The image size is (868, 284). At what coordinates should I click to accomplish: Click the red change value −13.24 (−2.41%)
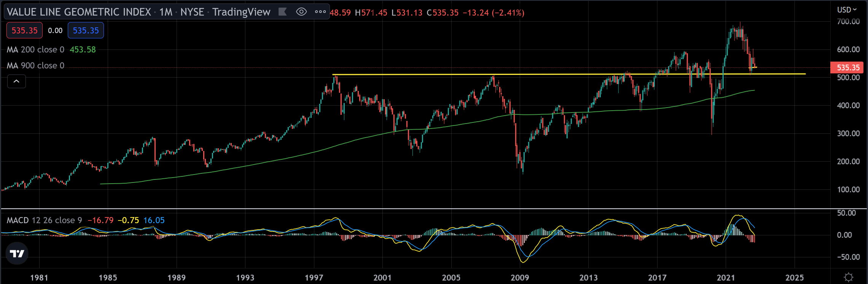[494, 13]
